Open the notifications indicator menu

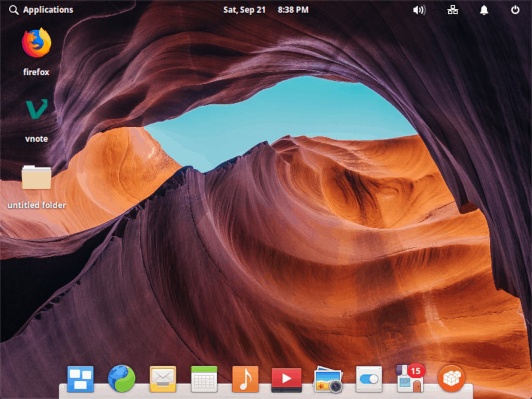tap(484, 9)
